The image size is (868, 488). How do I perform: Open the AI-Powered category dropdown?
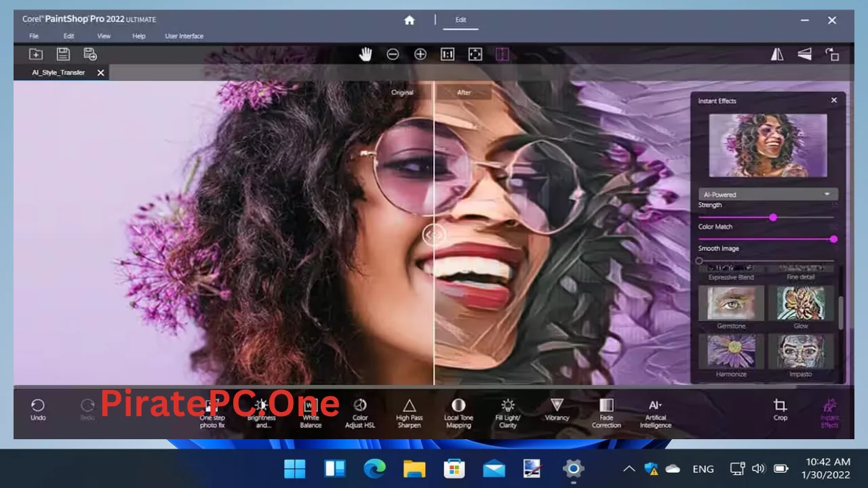(x=768, y=195)
